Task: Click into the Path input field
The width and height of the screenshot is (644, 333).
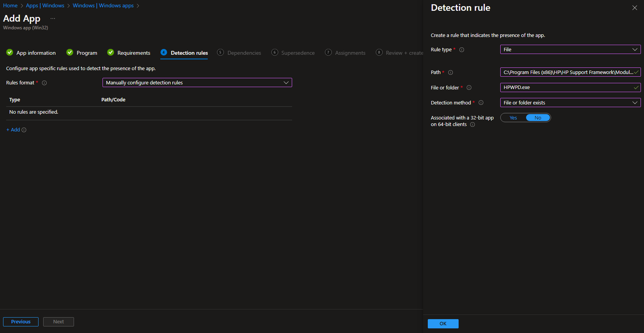Action: pos(570,72)
